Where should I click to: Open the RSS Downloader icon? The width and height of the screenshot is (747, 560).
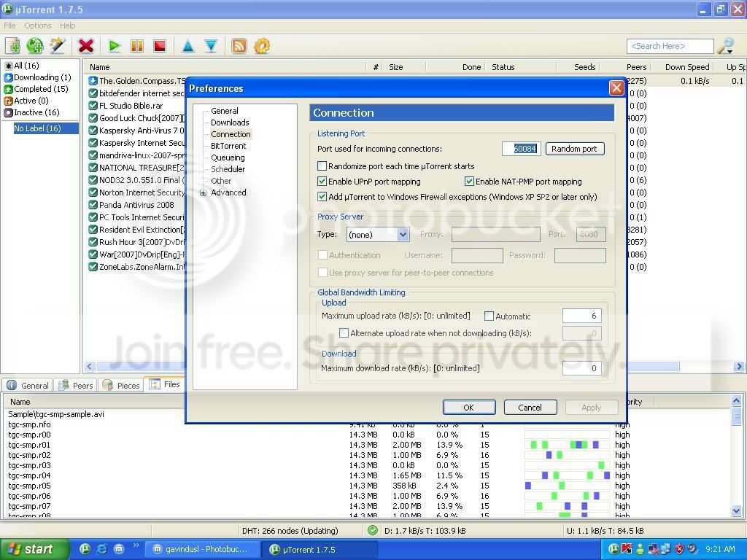[x=239, y=46]
